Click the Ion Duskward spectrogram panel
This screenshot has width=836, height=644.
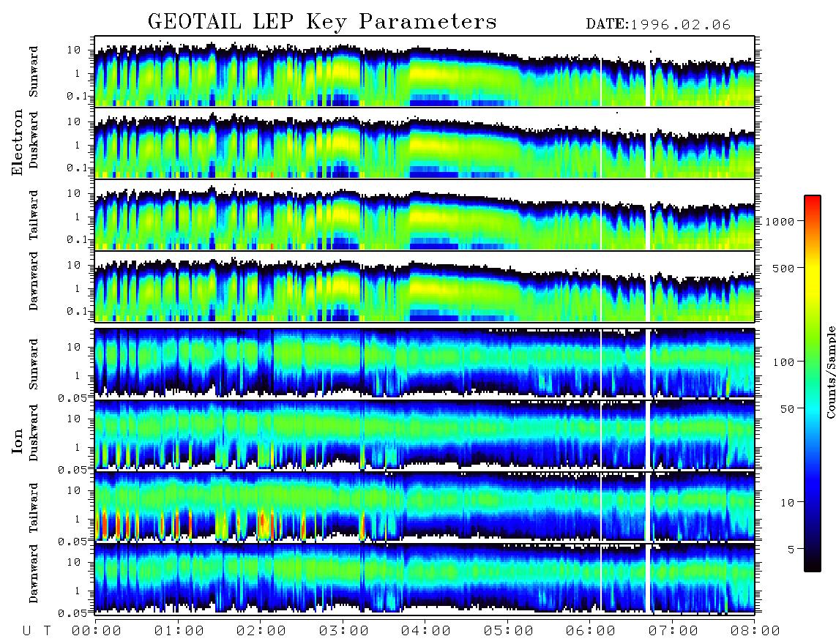425,435
